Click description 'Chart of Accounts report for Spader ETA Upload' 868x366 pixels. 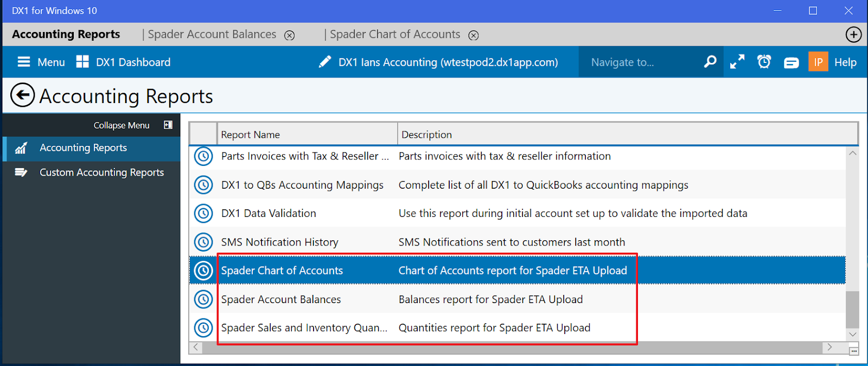click(513, 271)
